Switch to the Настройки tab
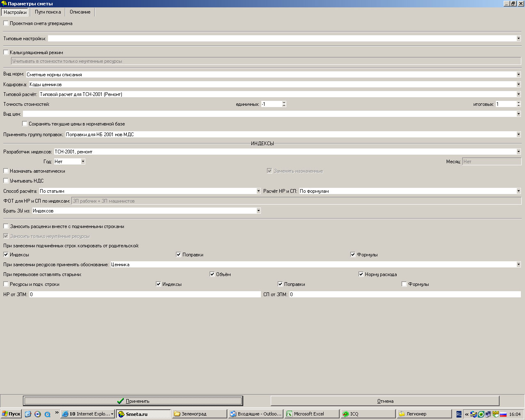Screen dimensions: 525x420 coord(15,12)
